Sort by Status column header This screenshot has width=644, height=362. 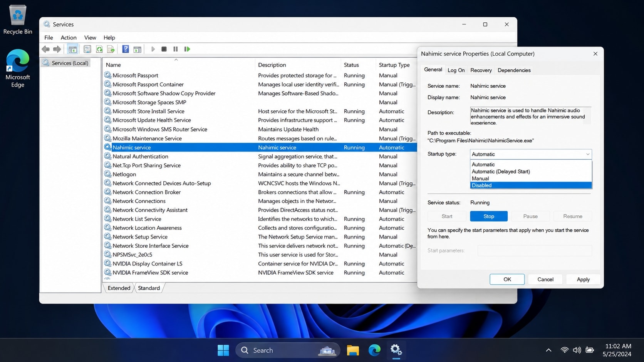point(358,65)
